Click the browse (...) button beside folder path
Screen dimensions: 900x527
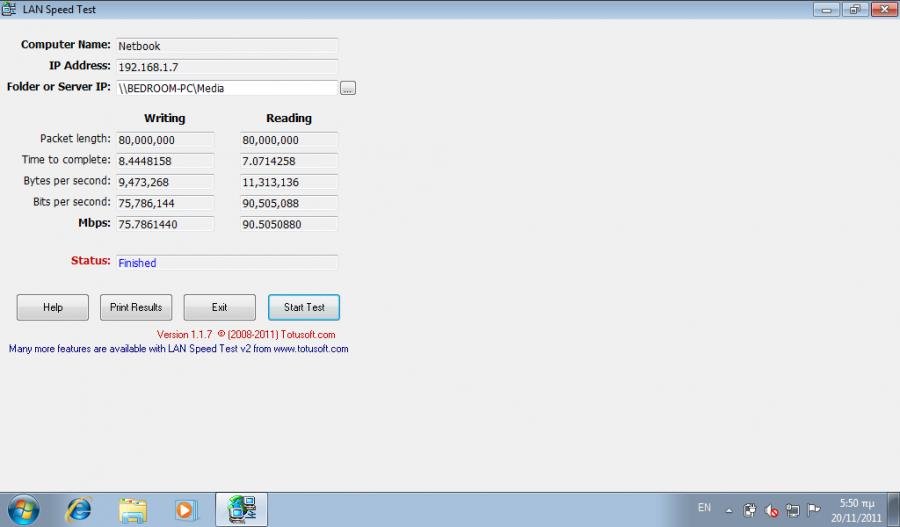[347, 88]
